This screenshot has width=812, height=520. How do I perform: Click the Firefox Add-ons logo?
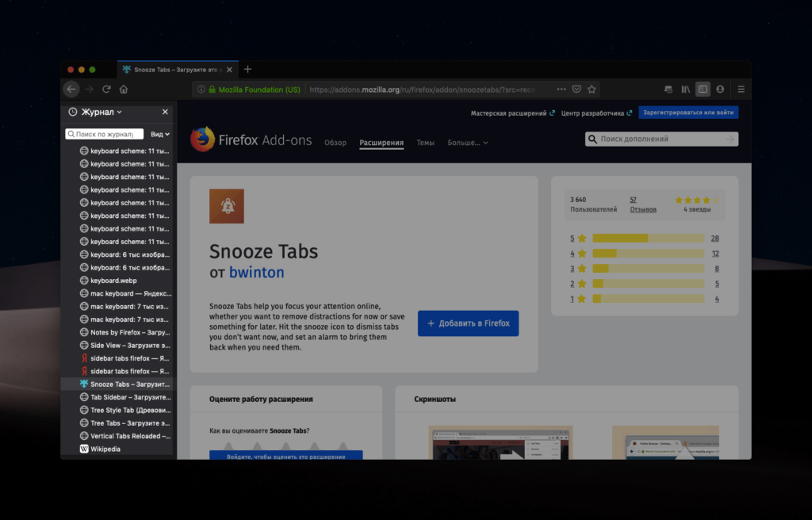[251, 140]
